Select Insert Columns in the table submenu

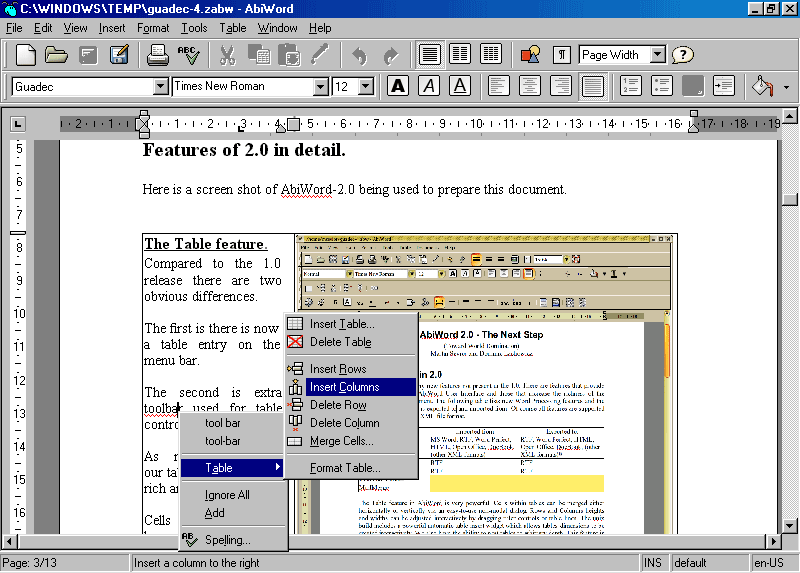tap(351, 387)
